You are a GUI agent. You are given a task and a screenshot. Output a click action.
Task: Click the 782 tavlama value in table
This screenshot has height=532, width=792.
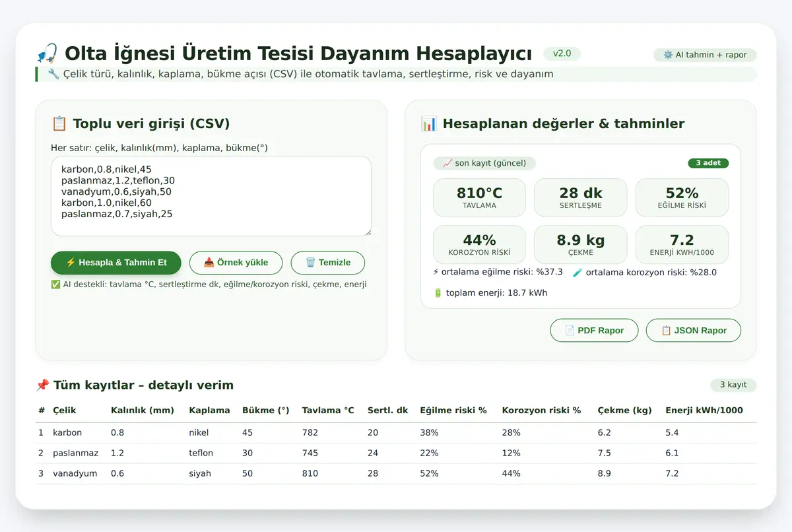(x=310, y=433)
